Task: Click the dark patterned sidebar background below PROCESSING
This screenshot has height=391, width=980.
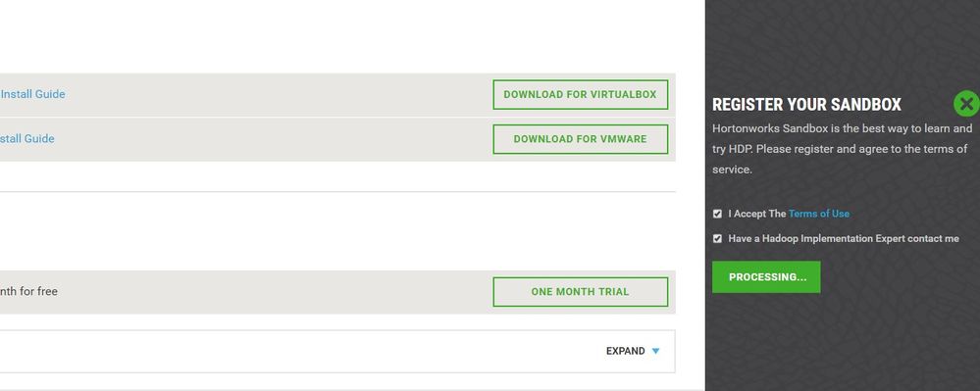Action: tap(843, 344)
